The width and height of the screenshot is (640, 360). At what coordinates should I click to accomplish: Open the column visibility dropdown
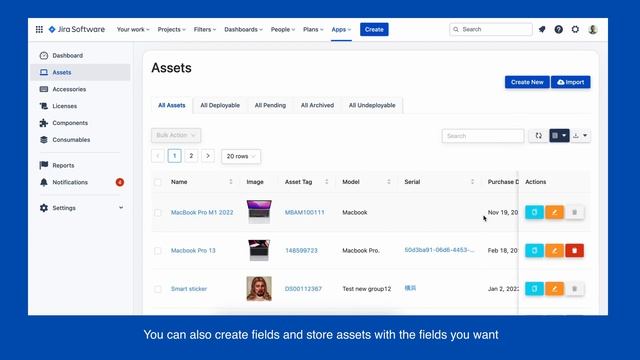pos(559,136)
